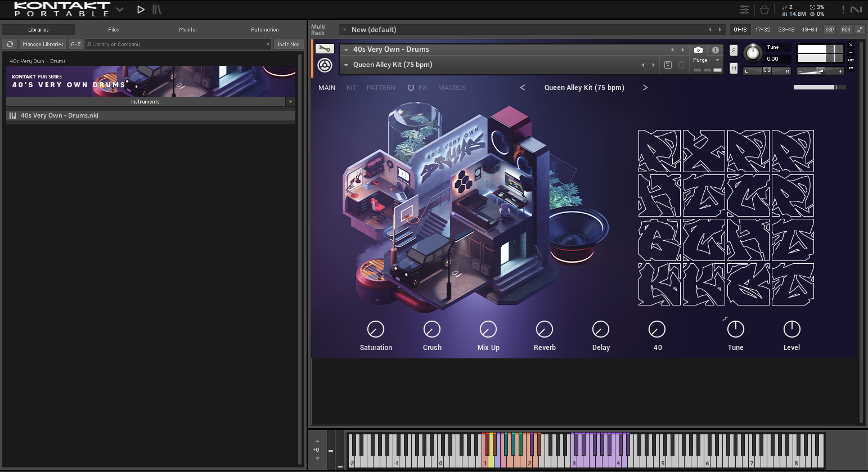This screenshot has height=472, width=868.
Task: Open the shop basket icon
Action: point(764,10)
